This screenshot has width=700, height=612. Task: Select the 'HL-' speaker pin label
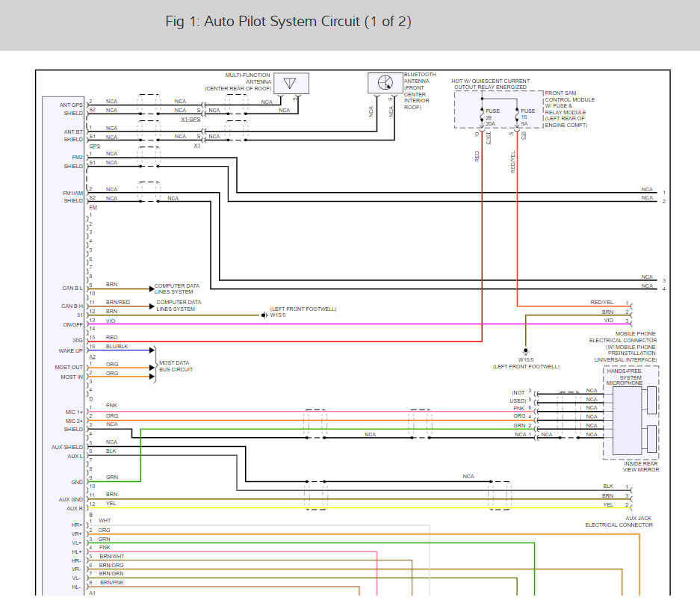pyautogui.click(x=76, y=587)
